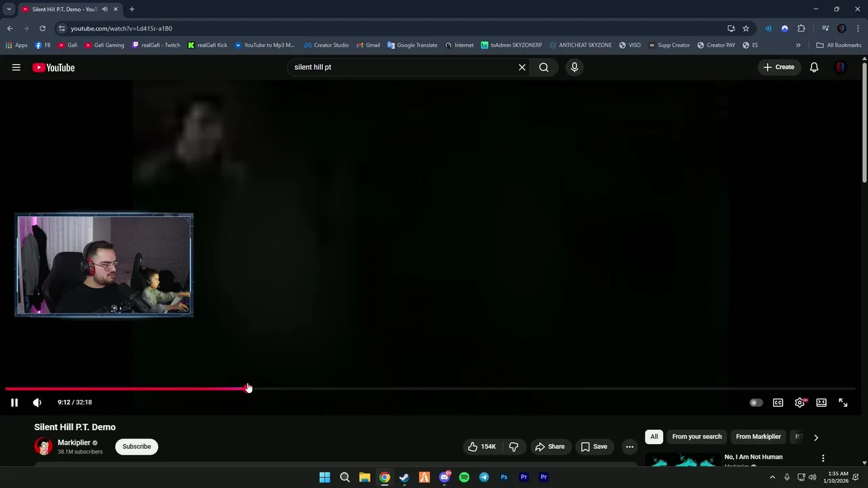Open Markiplier channel avatar
868x488 pixels.
point(43,447)
